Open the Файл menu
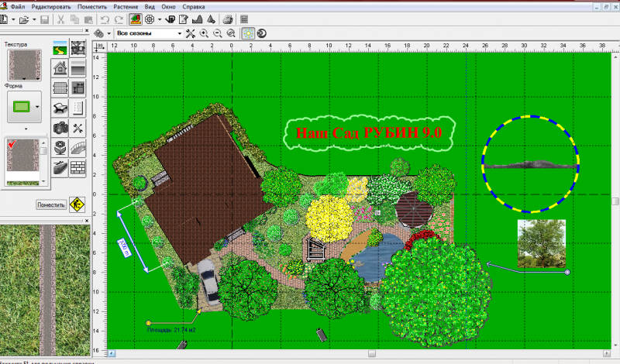 click(17, 7)
